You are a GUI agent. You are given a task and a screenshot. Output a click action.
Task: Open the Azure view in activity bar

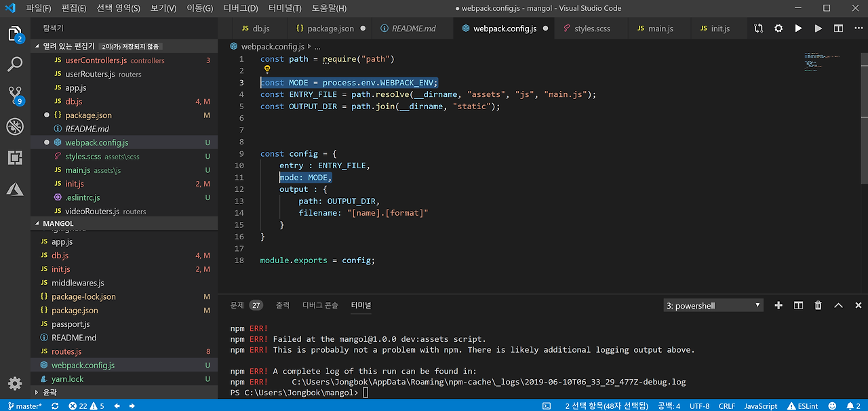click(15, 189)
